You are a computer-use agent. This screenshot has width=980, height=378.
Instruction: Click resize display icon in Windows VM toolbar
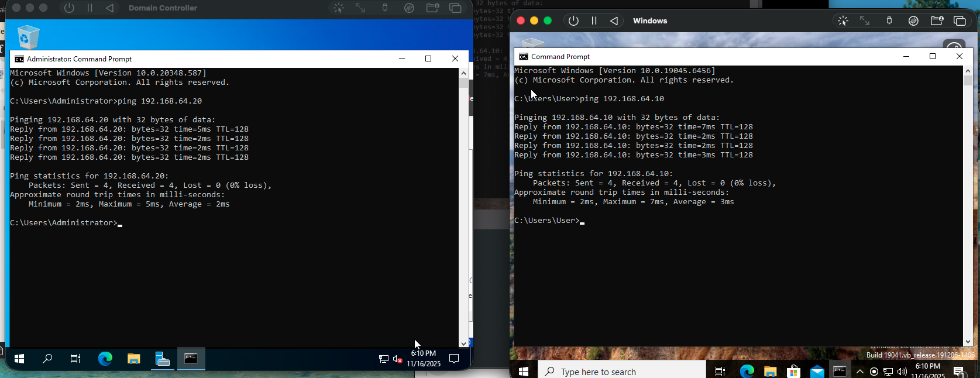865,20
